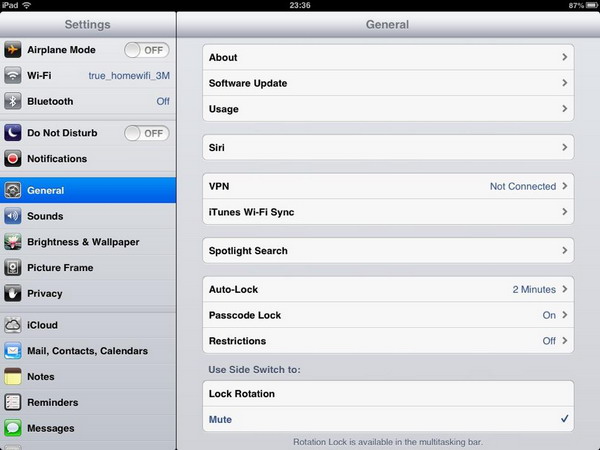Tap the General title in header
Viewport: 600px width, 450px height.
pos(387,24)
